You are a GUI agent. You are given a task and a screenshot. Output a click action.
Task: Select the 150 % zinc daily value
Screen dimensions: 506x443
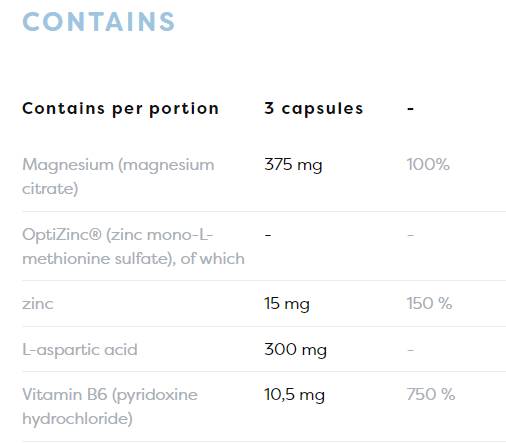429,303
